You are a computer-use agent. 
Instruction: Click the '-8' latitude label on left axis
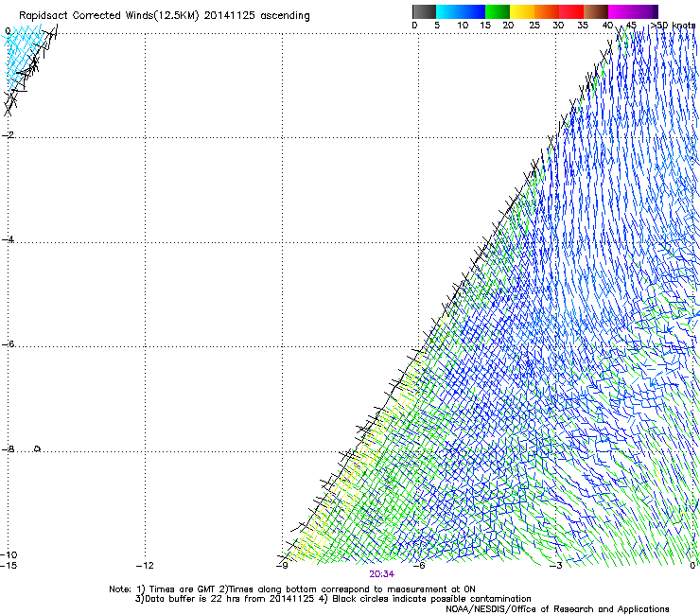pyautogui.click(x=8, y=448)
